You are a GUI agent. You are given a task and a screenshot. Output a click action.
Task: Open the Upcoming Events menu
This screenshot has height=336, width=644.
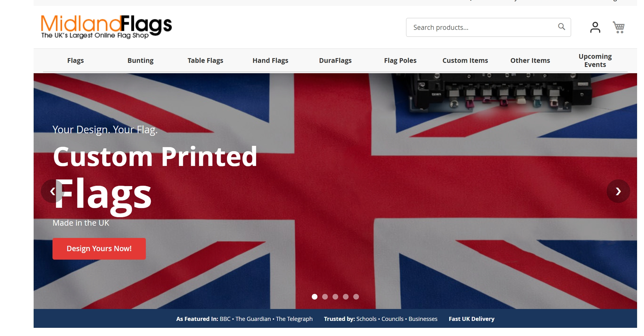click(595, 60)
